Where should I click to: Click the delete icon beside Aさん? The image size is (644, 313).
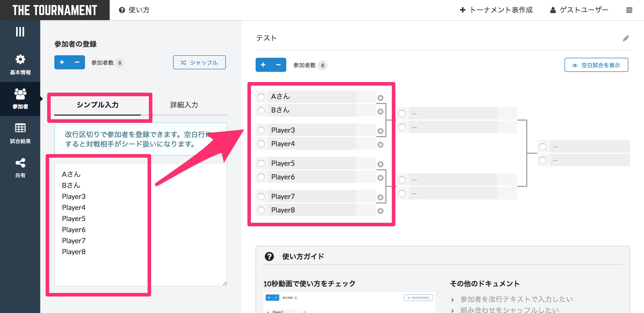pos(380,98)
